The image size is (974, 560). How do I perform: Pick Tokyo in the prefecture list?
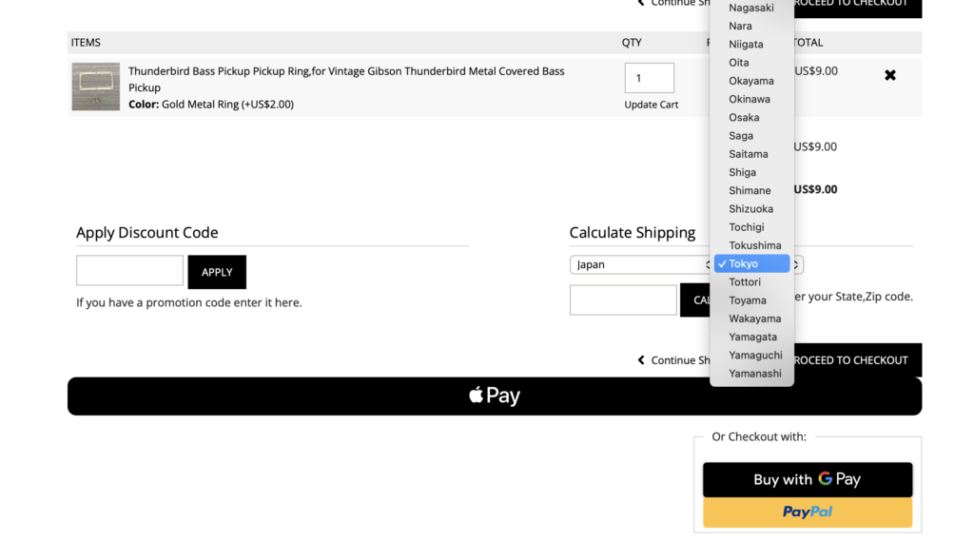(744, 263)
